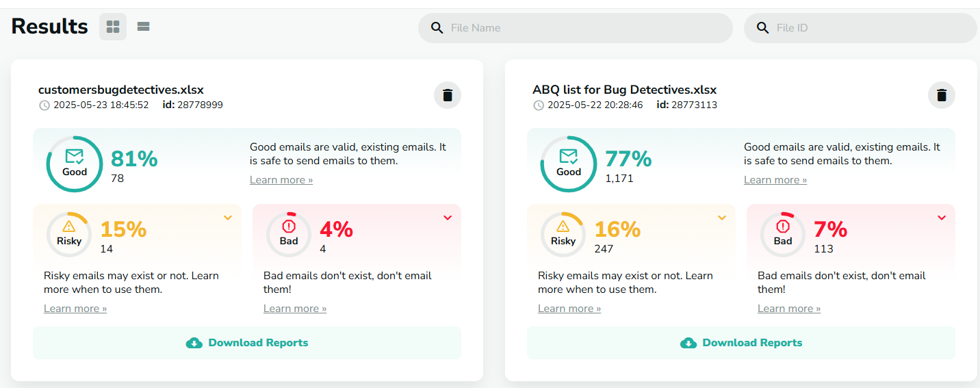Click the cloud download icon for ABQ list
Image resolution: width=980 pixels, height=388 pixels.
click(x=688, y=343)
